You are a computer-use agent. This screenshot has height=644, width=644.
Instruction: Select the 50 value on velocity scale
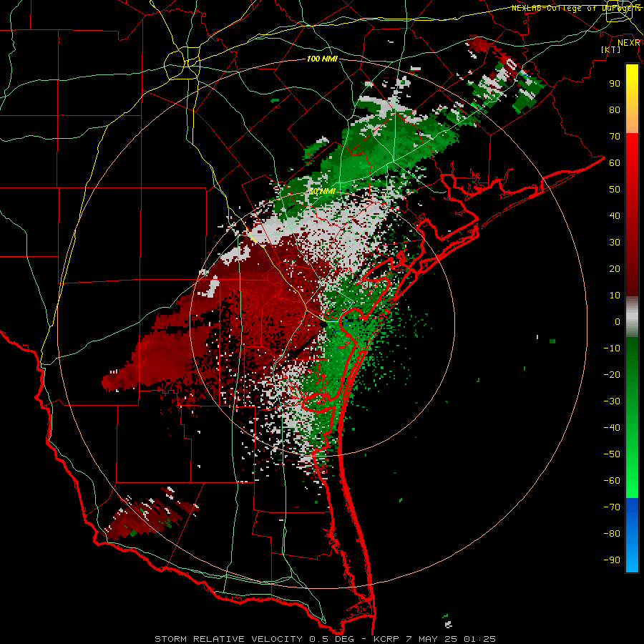point(615,190)
